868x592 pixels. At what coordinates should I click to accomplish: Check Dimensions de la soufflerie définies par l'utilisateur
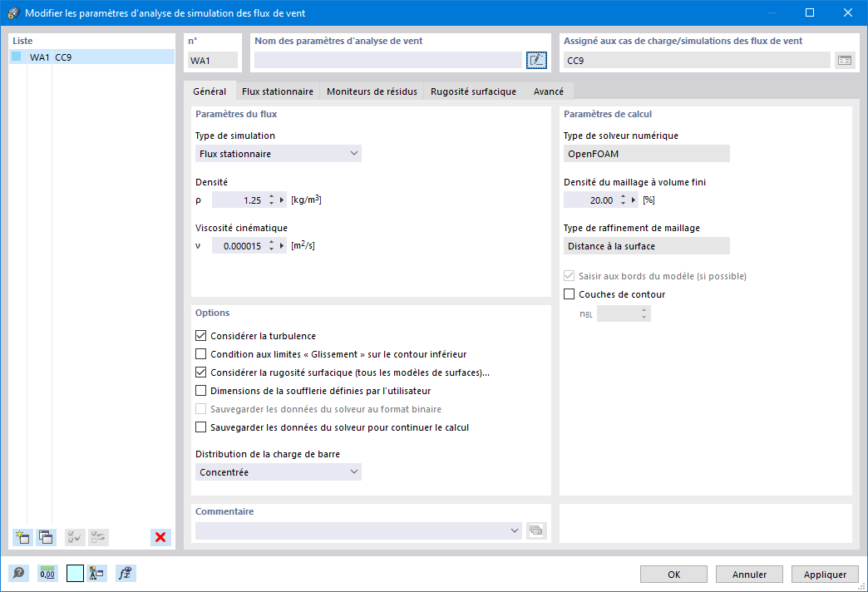[x=201, y=391]
